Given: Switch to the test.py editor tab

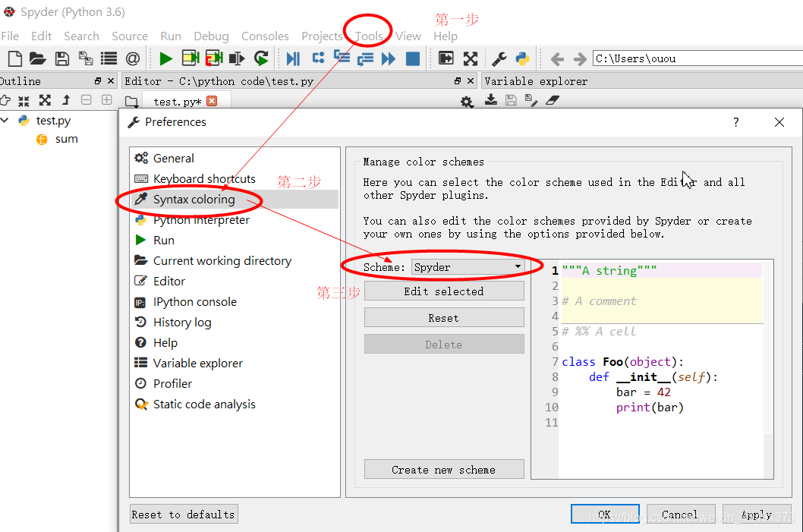Looking at the screenshot, I should pyautogui.click(x=177, y=102).
